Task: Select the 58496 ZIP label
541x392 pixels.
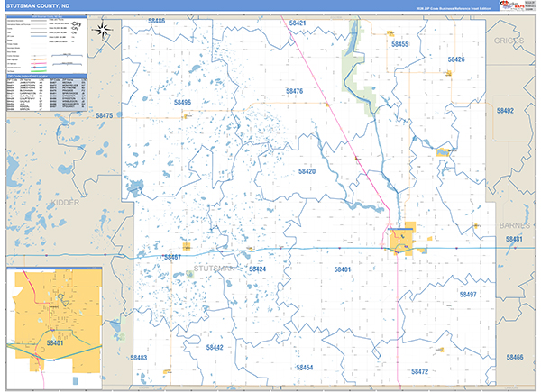Action: pos(182,103)
